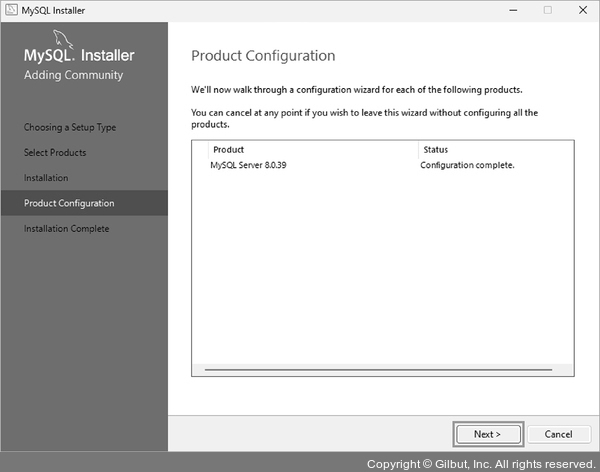Click the MySQL Installer title bar text
Screen dimensions: 600x472
[x=60, y=9]
